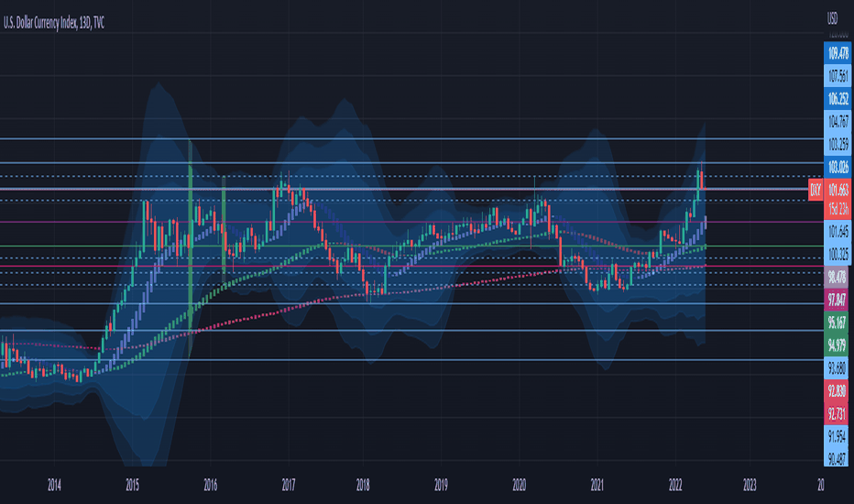Click the 2018 time axis label
The image size is (854, 504).
[363, 485]
